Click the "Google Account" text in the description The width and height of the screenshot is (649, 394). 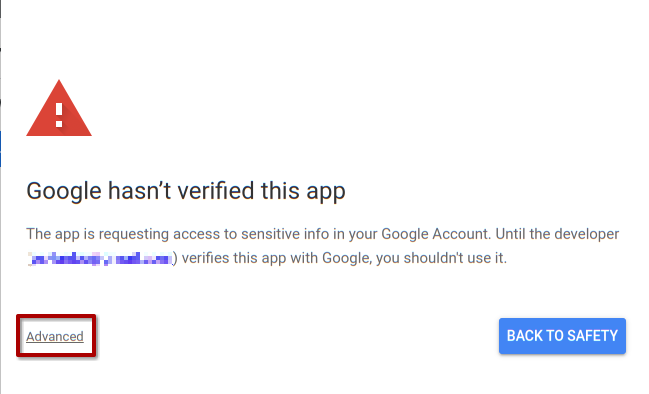pyautogui.click(x=436, y=234)
